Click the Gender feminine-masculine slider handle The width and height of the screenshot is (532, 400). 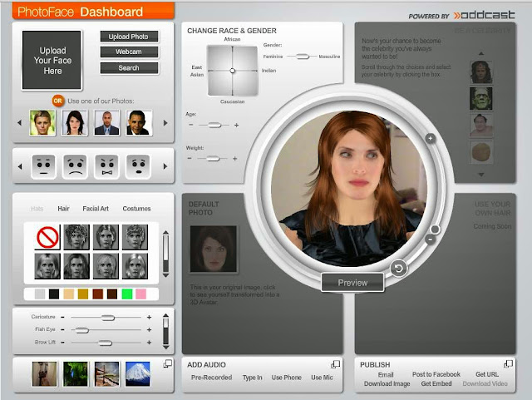[302, 57]
